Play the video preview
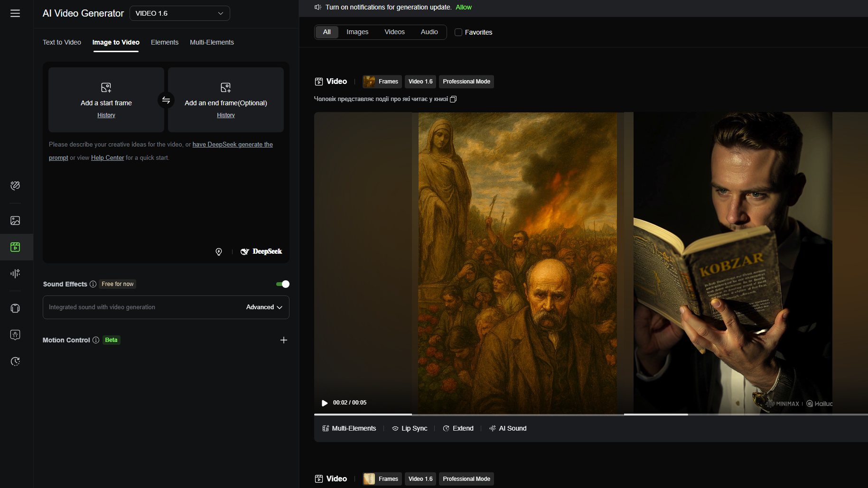The height and width of the screenshot is (488, 868). tap(325, 403)
